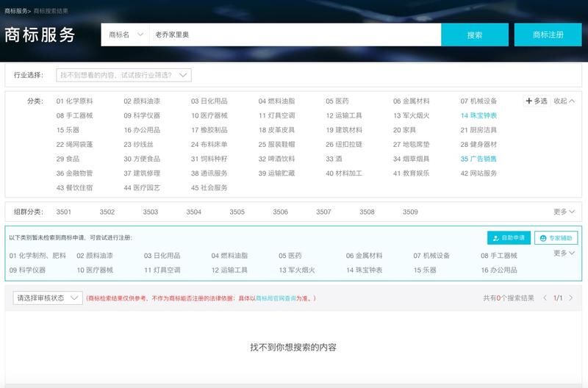Select group 3509
Viewport: 588px width, 388px height.
410,212
